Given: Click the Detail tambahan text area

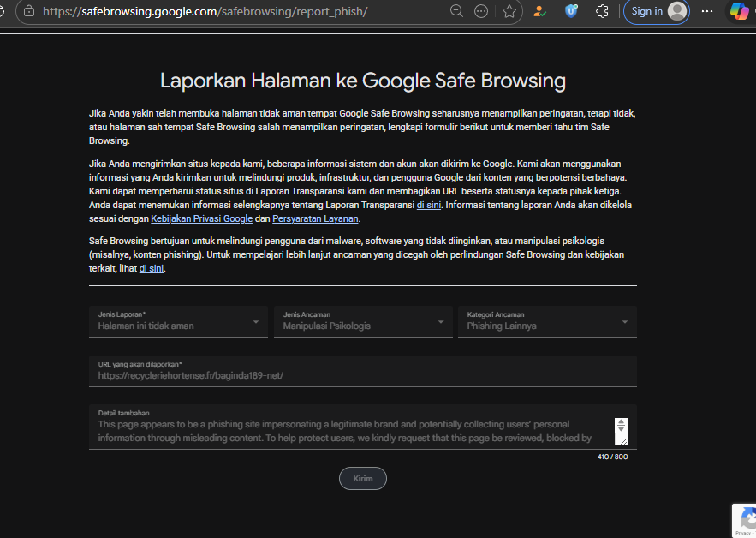Looking at the screenshot, I should coord(362,427).
